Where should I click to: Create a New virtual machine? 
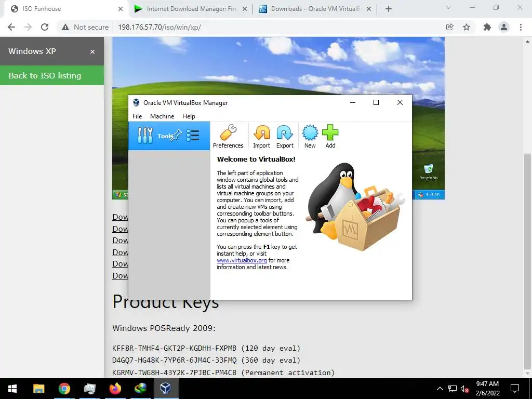point(310,137)
